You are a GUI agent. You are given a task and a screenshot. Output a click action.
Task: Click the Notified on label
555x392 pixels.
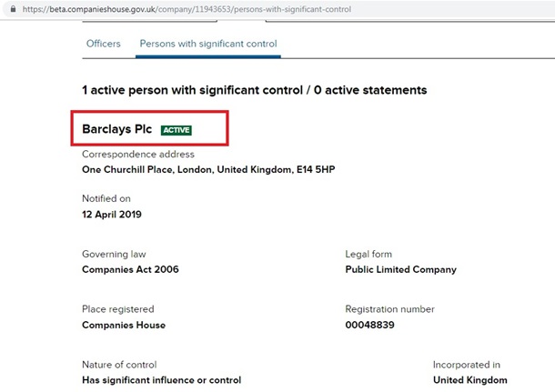tap(106, 198)
